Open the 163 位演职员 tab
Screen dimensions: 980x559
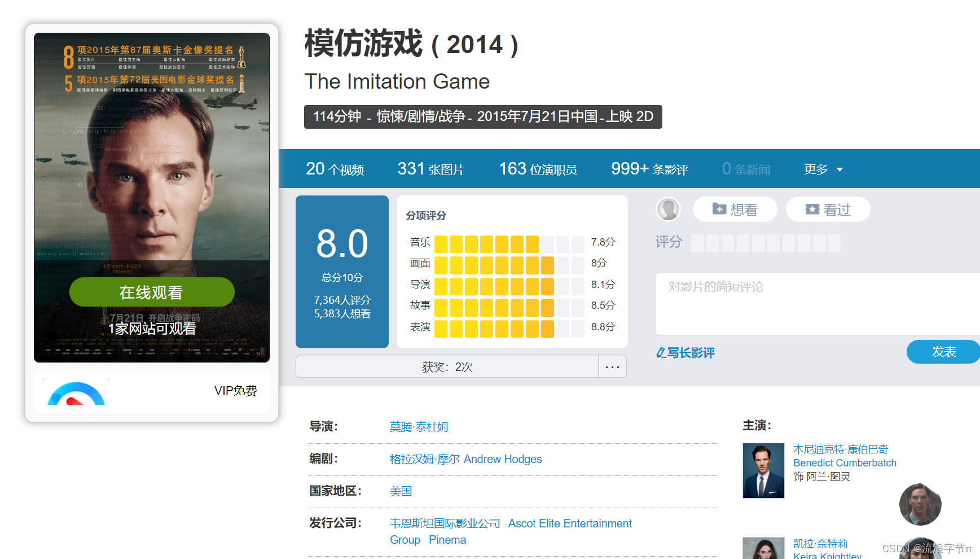click(538, 169)
